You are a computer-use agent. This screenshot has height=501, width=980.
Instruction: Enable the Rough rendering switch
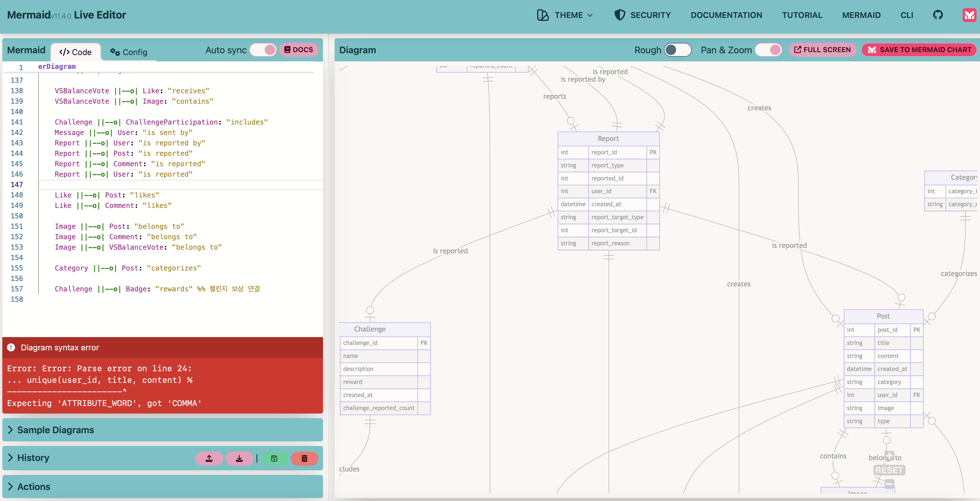point(677,50)
